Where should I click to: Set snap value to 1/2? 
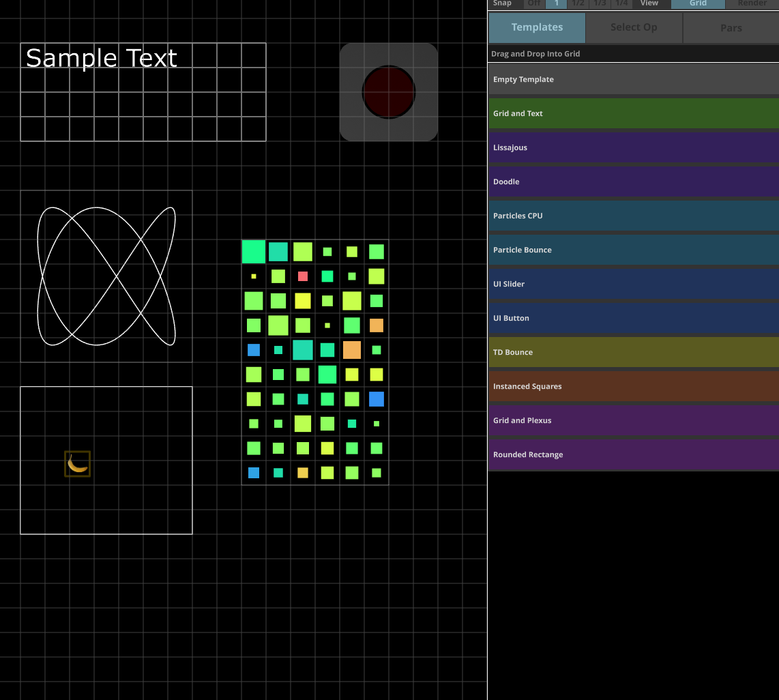(578, 3)
